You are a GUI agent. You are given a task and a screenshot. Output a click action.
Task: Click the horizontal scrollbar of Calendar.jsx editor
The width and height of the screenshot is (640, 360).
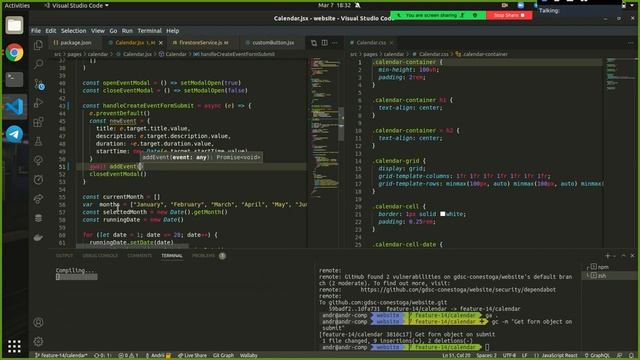[x=132, y=246]
